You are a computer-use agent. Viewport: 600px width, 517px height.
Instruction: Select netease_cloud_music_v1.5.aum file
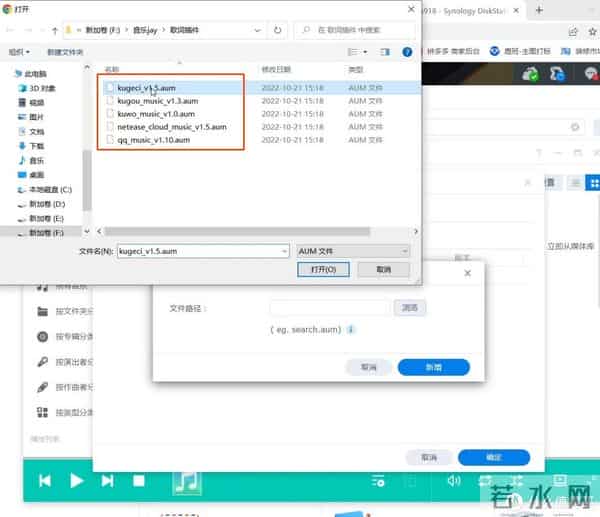172,127
